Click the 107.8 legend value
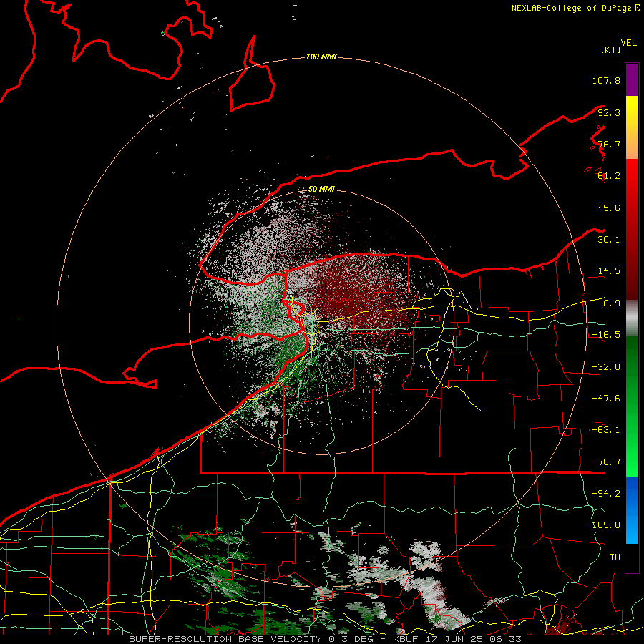 click(606, 80)
